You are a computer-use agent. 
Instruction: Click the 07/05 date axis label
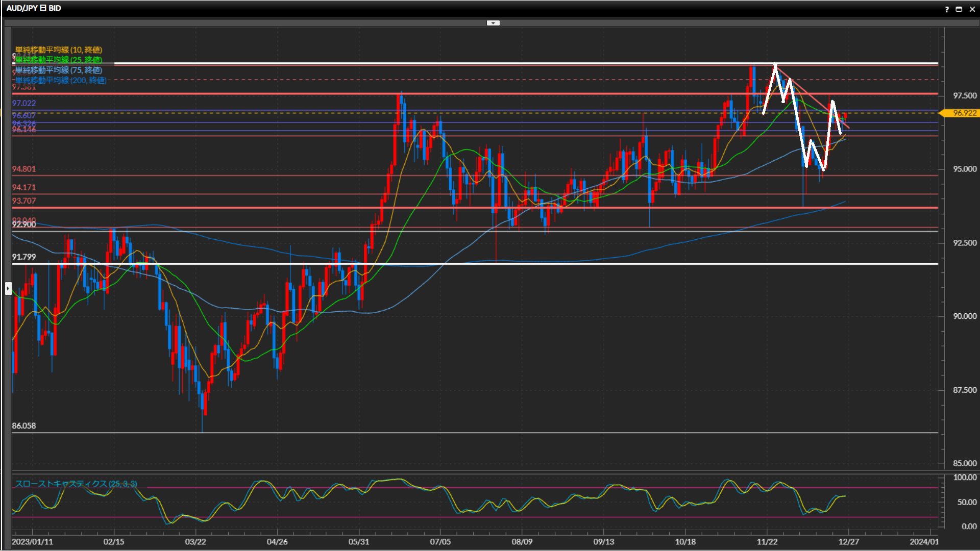440,542
